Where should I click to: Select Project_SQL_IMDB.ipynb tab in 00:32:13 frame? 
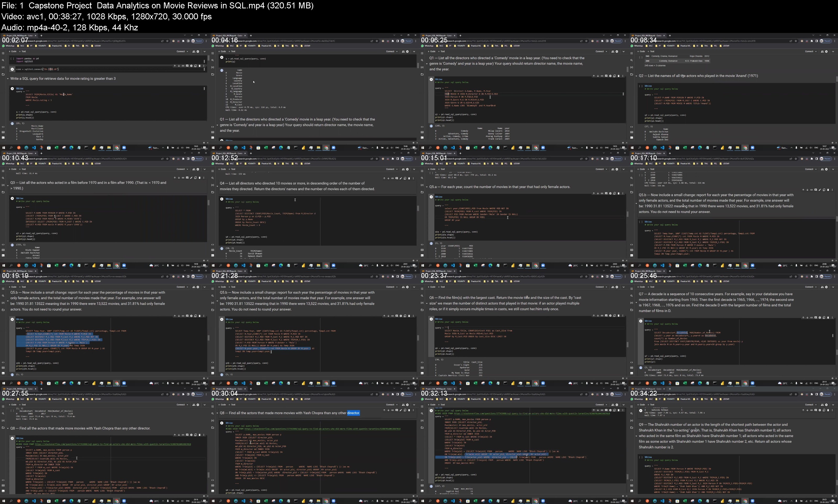click(439, 389)
